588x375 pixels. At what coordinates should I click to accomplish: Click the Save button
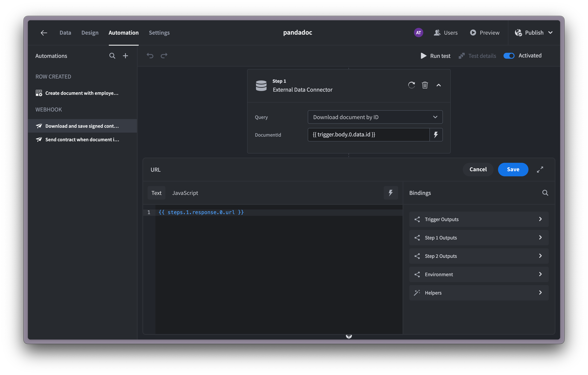[x=513, y=169]
